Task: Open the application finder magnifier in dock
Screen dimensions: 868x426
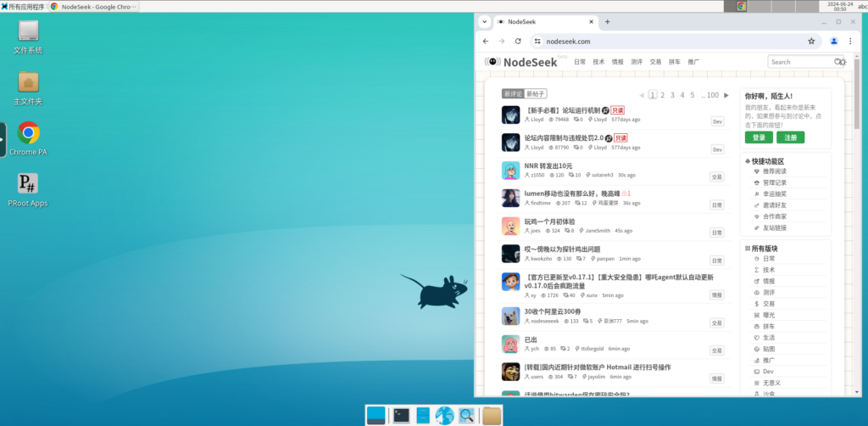Action: click(465, 415)
